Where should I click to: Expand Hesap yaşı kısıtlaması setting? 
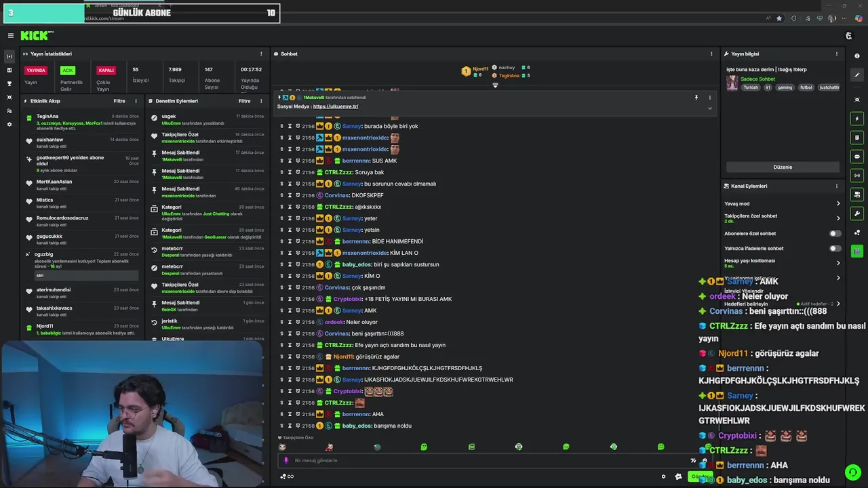(x=838, y=263)
